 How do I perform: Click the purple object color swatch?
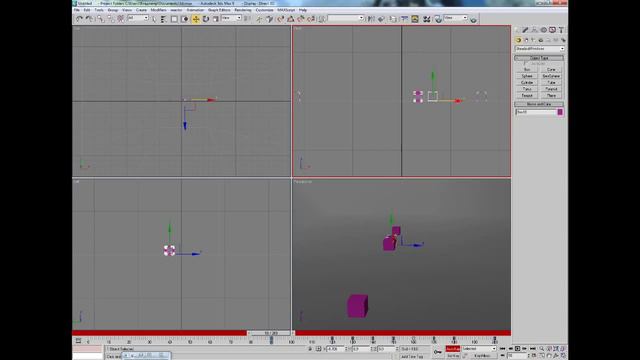560,112
